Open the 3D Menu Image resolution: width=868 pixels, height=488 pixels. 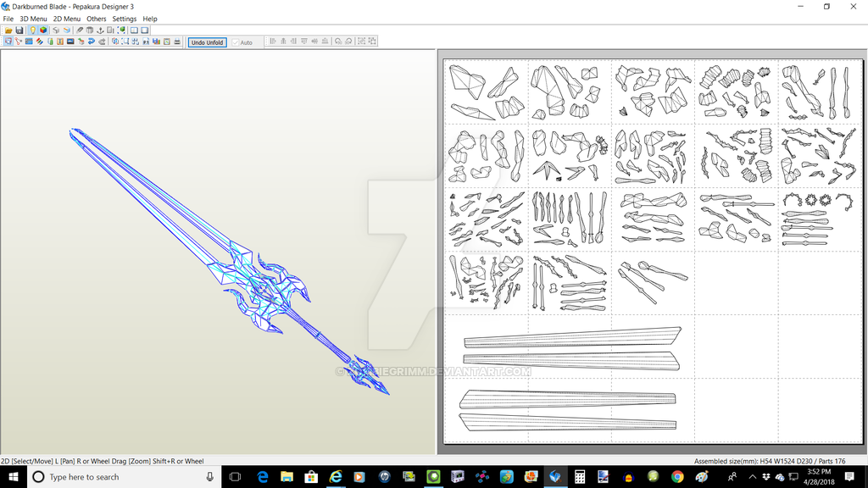coord(34,19)
